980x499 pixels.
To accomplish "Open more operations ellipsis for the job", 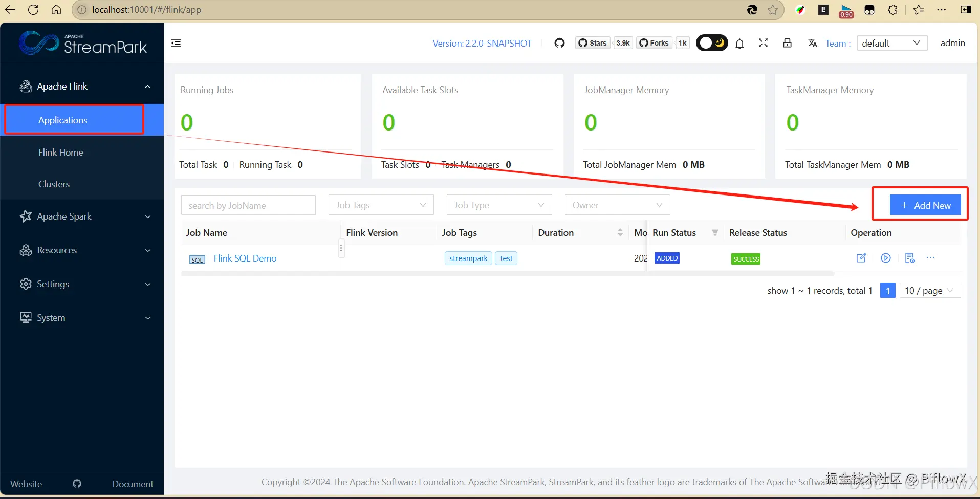I will coord(931,258).
